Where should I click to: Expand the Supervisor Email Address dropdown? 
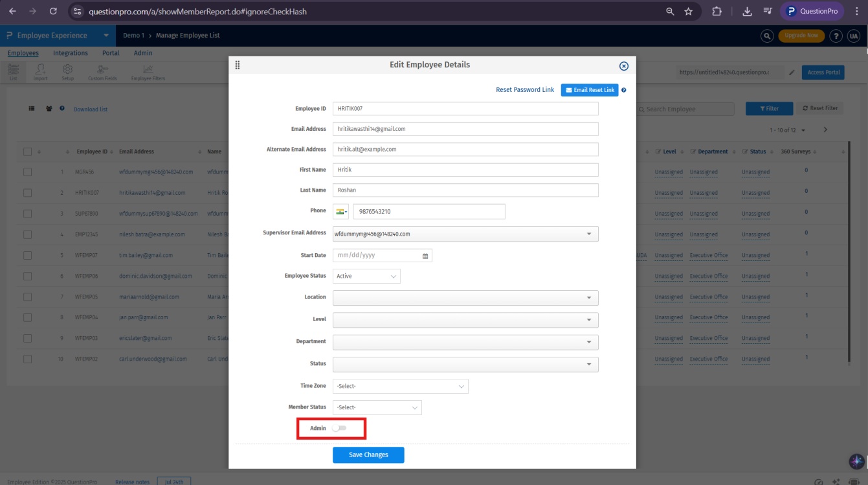[x=589, y=234]
